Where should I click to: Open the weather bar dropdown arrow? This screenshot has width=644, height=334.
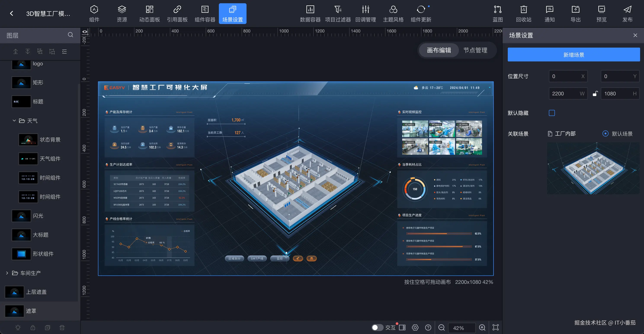[490, 87]
